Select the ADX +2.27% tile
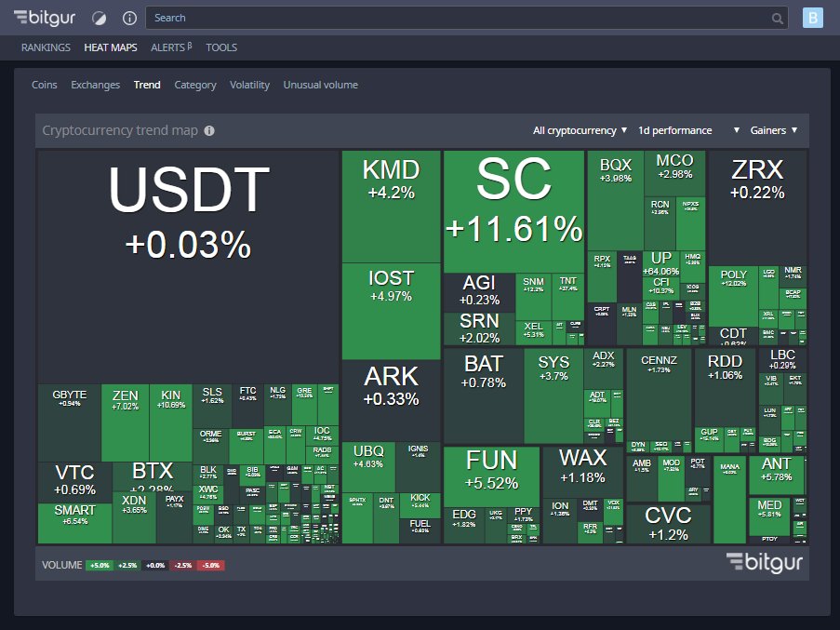Viewport: 840px width, 630px height. [x=603, y=368]
